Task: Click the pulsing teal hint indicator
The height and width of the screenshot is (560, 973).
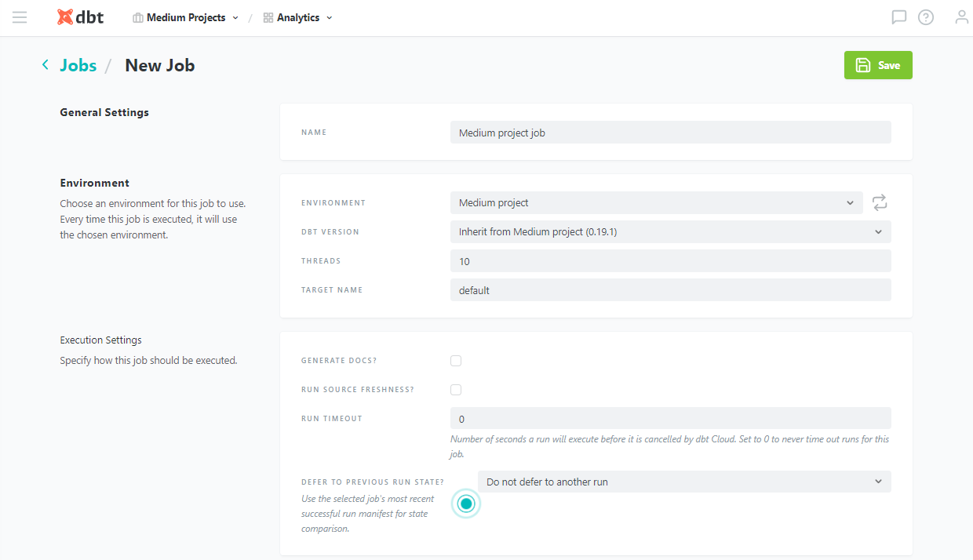Action: pyautogui.click(x=466, y=504)
